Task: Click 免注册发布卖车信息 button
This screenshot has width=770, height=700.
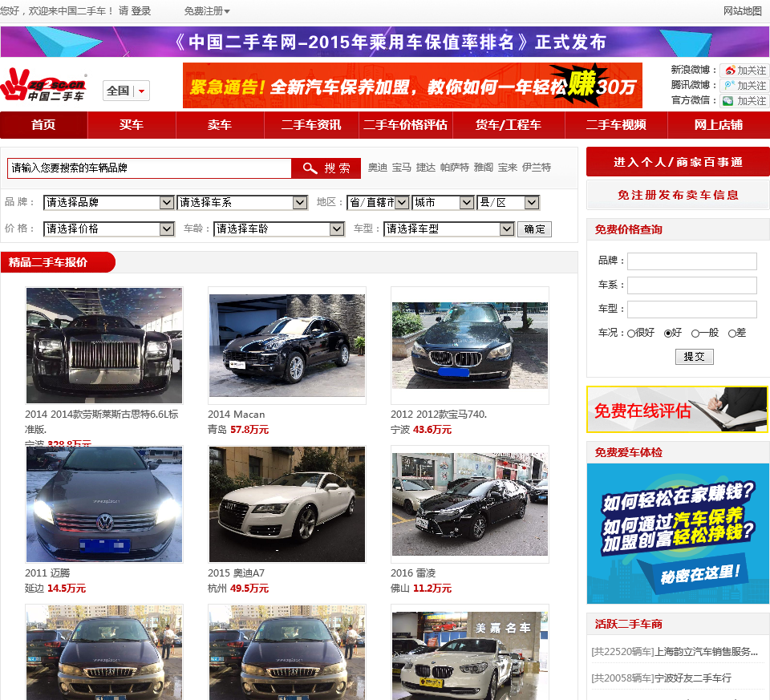Action: tap(678, 195)
